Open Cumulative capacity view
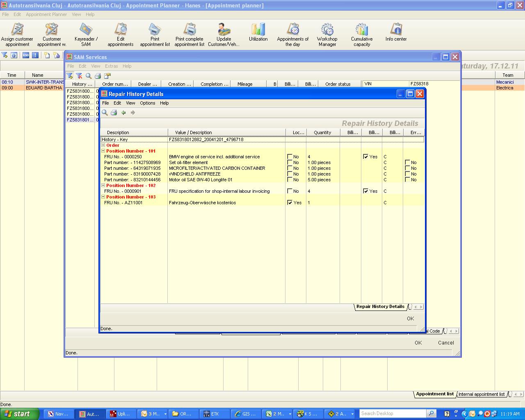The height and width of the screenshot is (420, 525). point(362,34)
